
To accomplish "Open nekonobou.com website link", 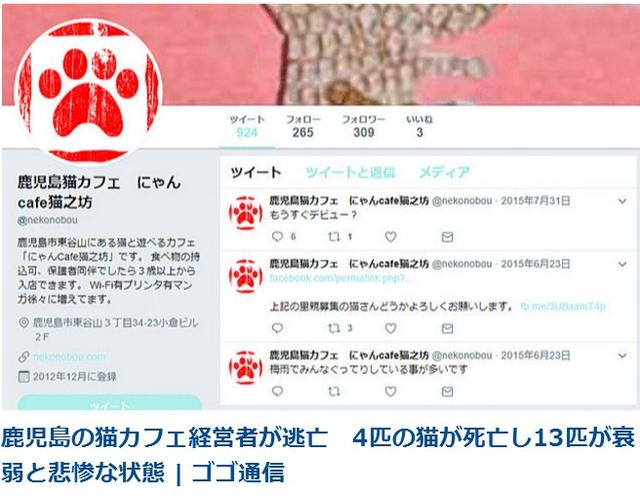I will (69, 356).
